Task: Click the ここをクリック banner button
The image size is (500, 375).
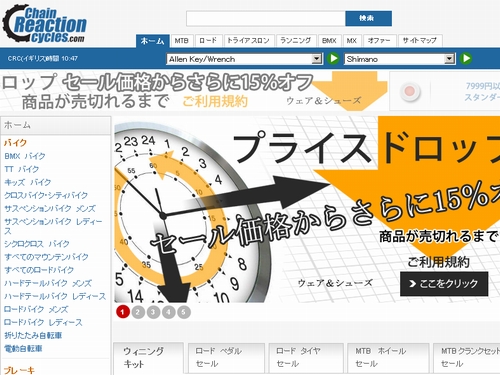Action: click(444, 284)
